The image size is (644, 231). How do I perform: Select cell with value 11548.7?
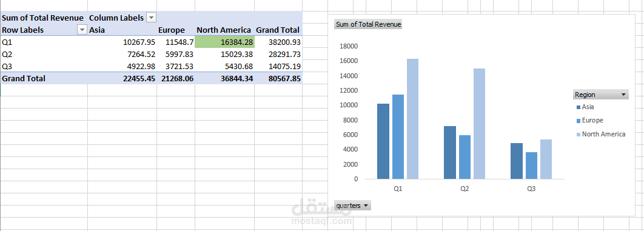[176, 42]
